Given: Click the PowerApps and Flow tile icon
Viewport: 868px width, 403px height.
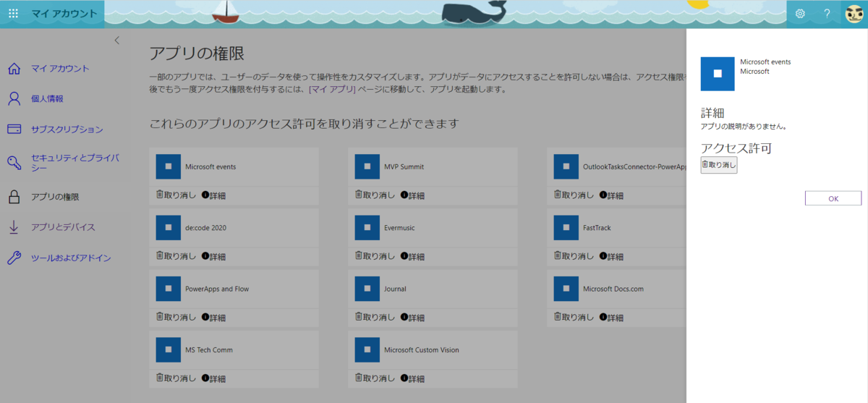Looking at the screenshot, I should click(168, 289).
